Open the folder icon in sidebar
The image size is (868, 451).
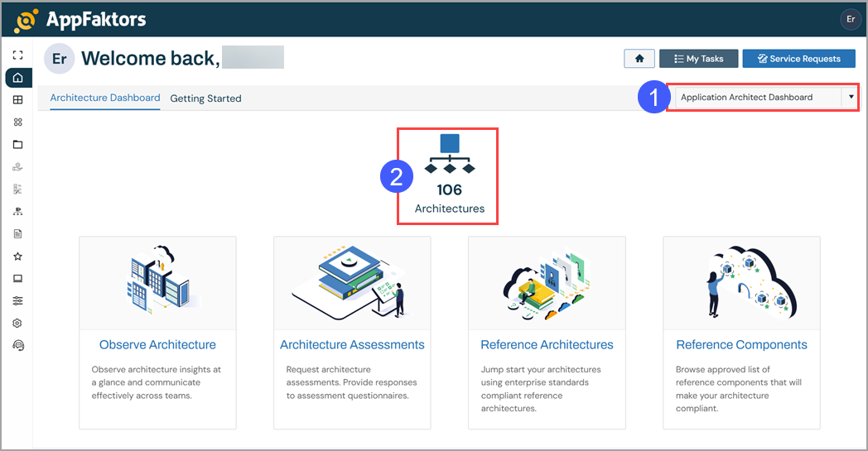[18, 145]
